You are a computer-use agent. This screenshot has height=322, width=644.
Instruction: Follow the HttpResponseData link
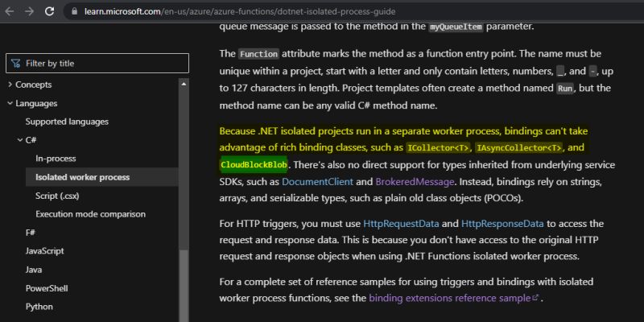pos(502,224)
